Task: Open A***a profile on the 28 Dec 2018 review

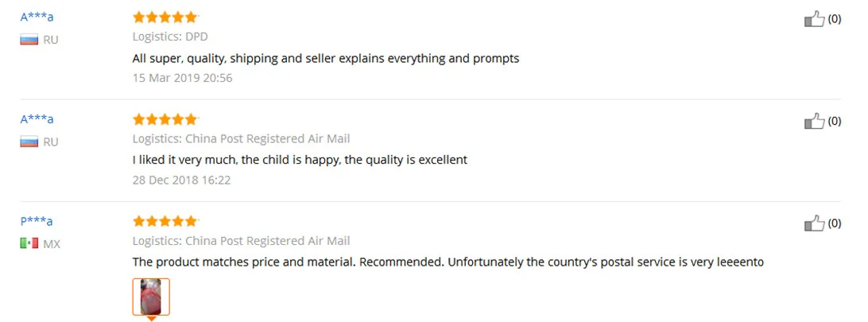Action: click(x=37, y=119)
